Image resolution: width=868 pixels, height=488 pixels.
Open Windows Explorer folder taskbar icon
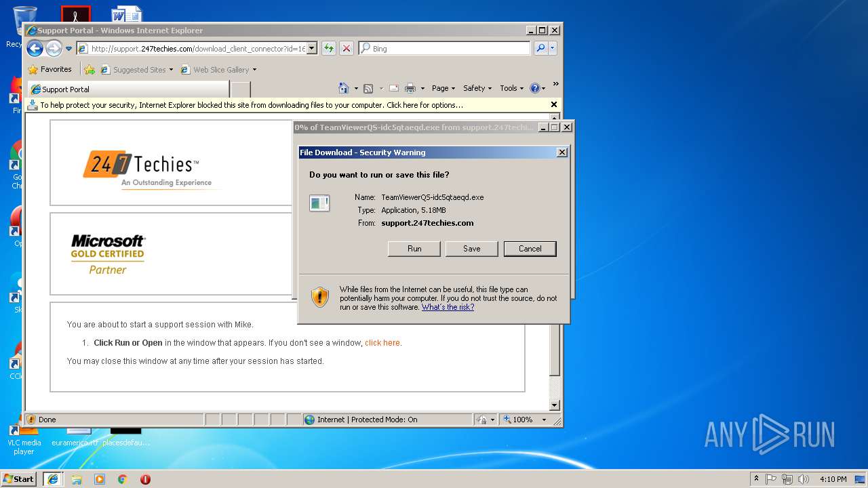(x=77, y=479)
